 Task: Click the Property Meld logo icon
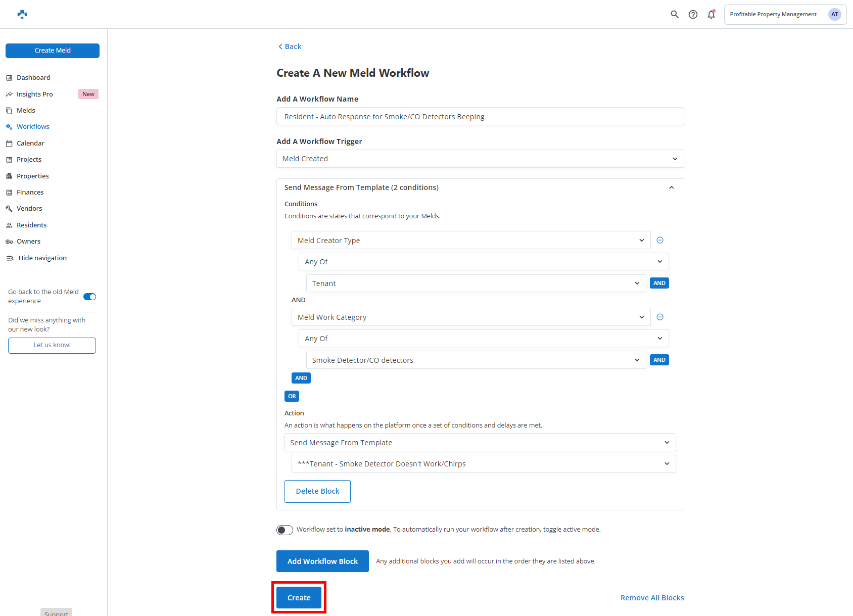click(x=22, y=14)
